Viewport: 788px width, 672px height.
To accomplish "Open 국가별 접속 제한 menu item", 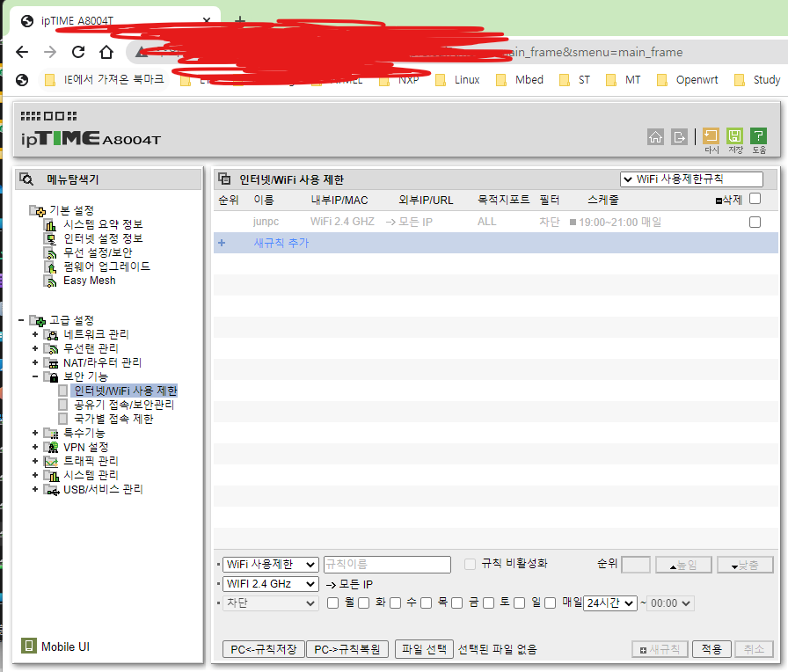I will click(113, 419).
